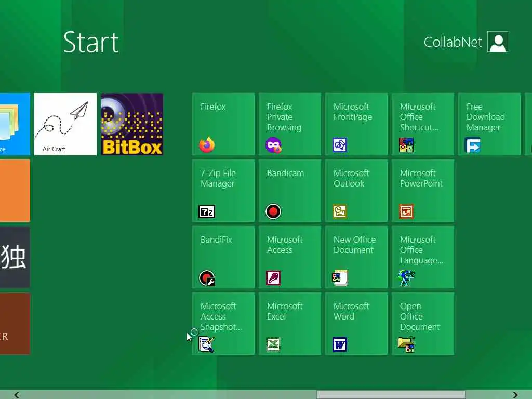This screenshot has width=532, height=399.
Task: Open Microsoft Outlook tile
Action: [356, 191]
